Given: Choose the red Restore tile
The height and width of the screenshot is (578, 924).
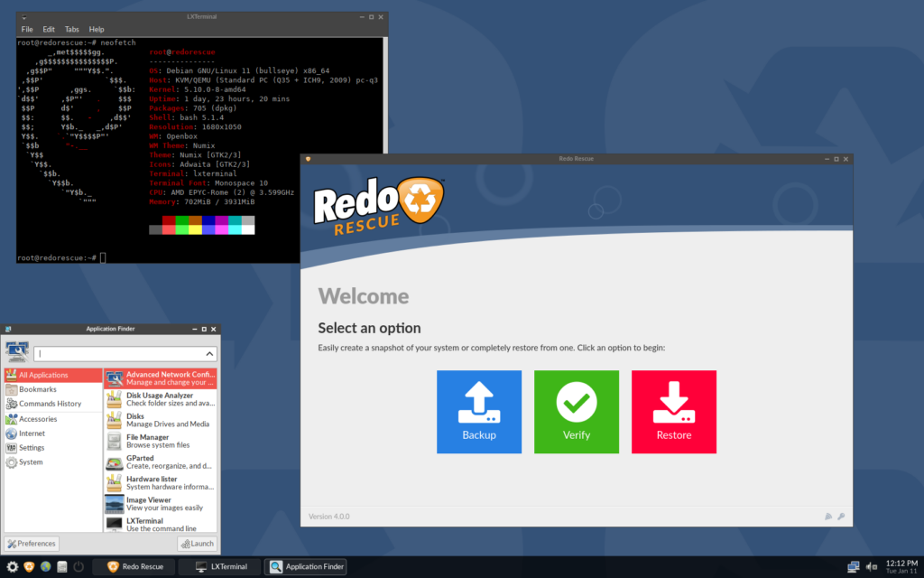Looking at the screenshot, I should point(674,412).
